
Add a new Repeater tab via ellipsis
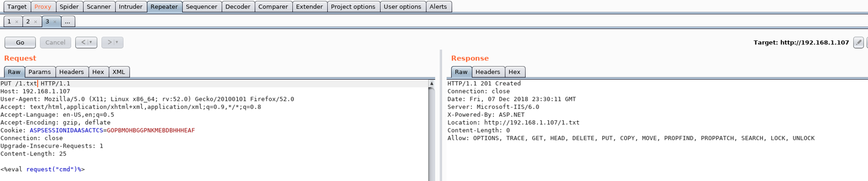[x=68, y=22]
